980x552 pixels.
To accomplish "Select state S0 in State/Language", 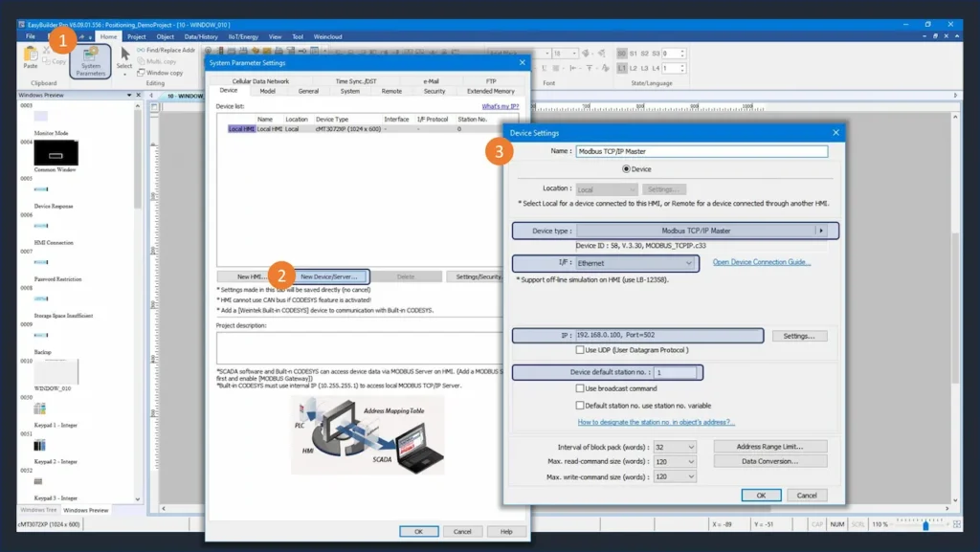I will [x=622, y=54].
